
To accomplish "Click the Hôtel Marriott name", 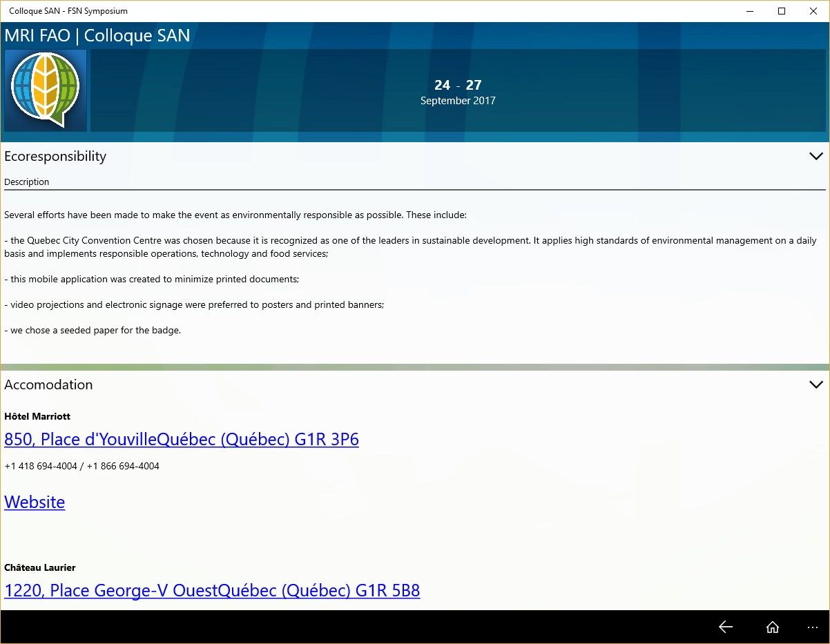I will point(37,416).
